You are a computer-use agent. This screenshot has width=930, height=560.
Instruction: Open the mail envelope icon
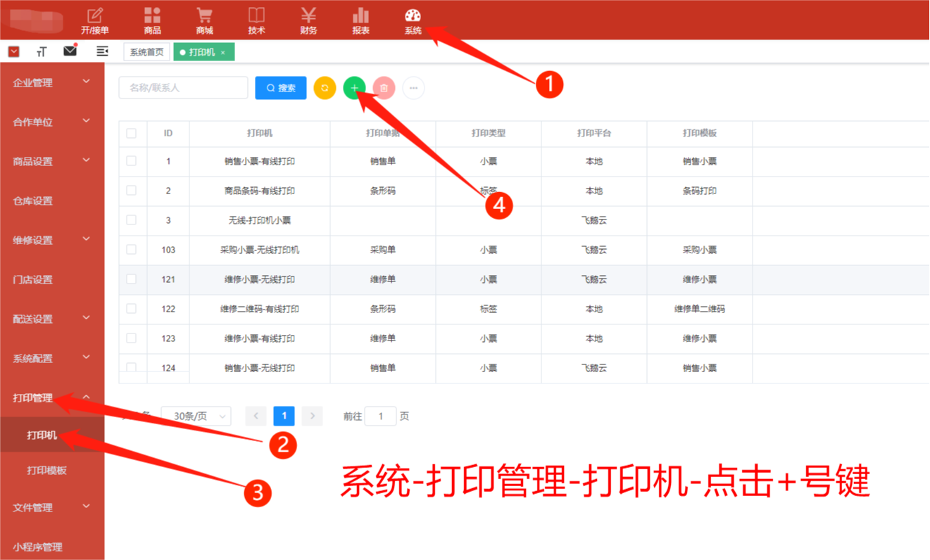coord(70,51)
